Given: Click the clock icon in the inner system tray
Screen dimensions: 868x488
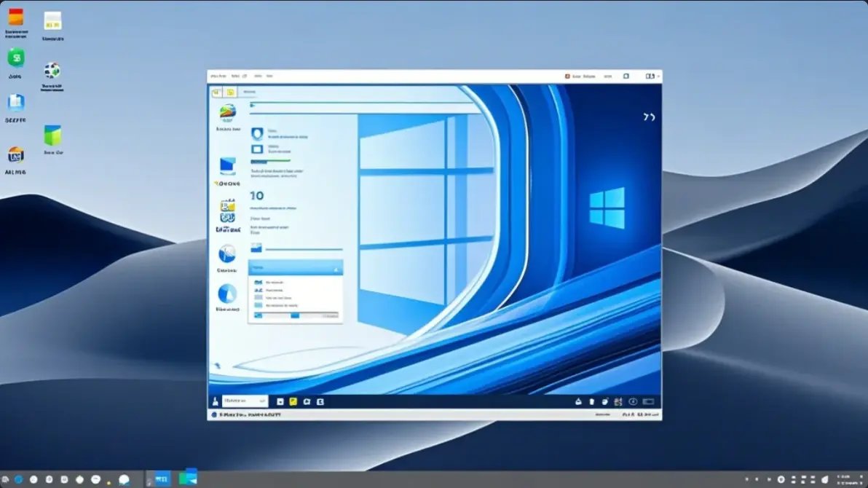Looking at the screenshot, I should pyautogui.click(x=633, y=401).
